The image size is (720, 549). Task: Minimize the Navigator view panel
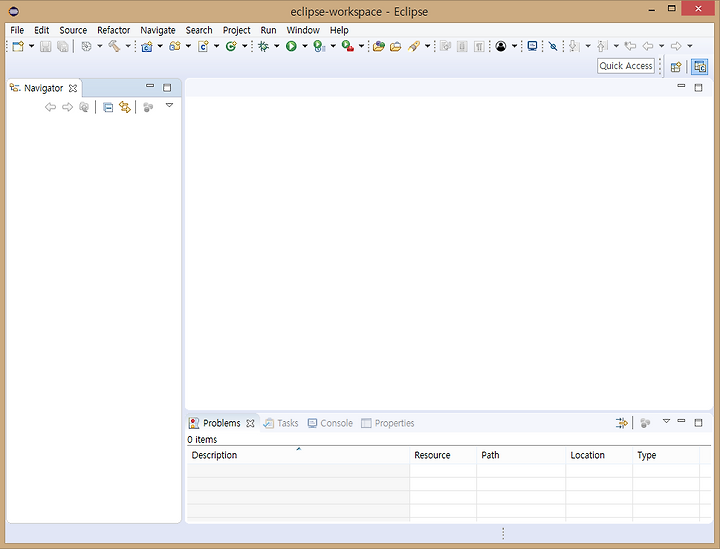pyautogui.click(x=150, y=86)
